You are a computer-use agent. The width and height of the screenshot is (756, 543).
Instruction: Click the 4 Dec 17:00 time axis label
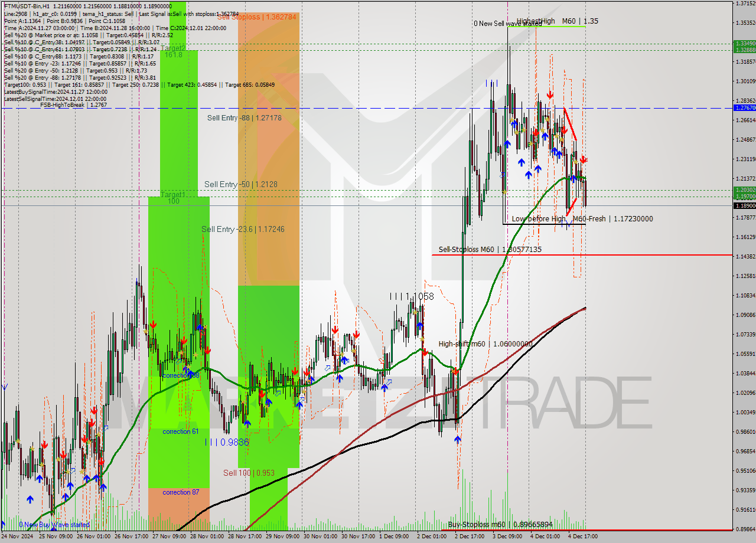coord(582,537)
